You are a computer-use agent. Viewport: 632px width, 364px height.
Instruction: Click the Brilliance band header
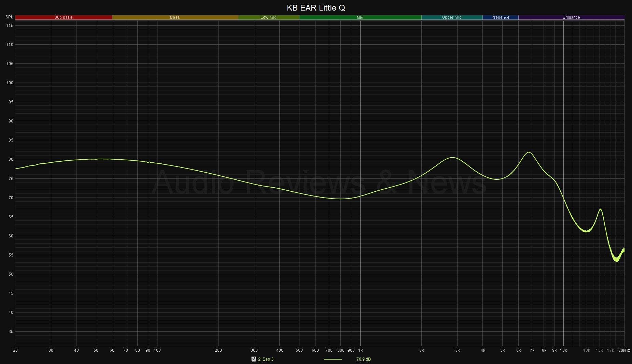571,17
